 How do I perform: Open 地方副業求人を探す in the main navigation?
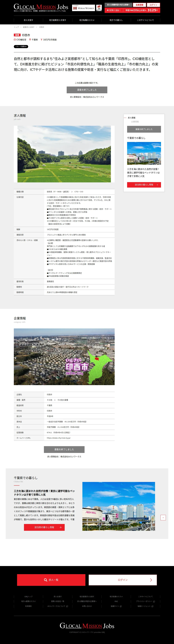[x=57, y=20]
